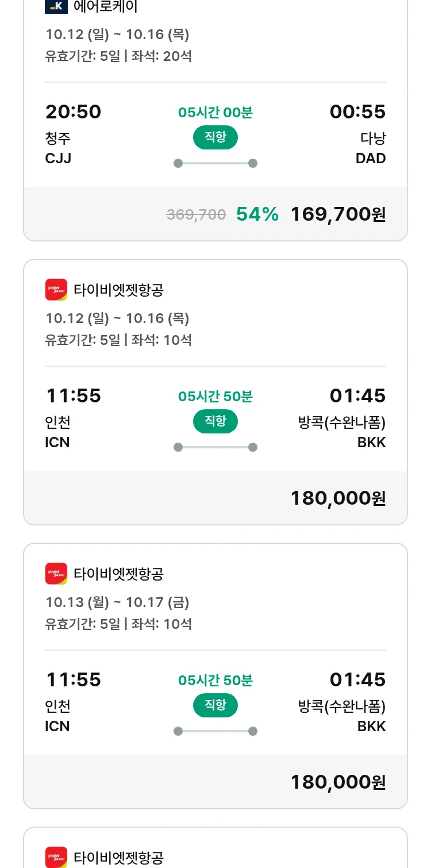Tap 직항 badge on the 10.12 Incheon–Bangkok flight
Screen dimensions: 431x868
[215, 421]
